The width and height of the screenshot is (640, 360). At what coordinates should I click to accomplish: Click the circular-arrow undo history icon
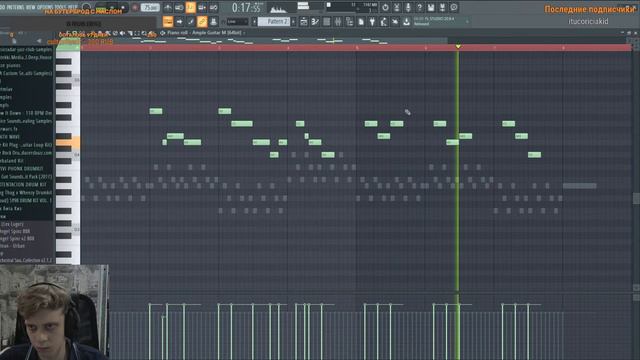(x=385, y=7)
